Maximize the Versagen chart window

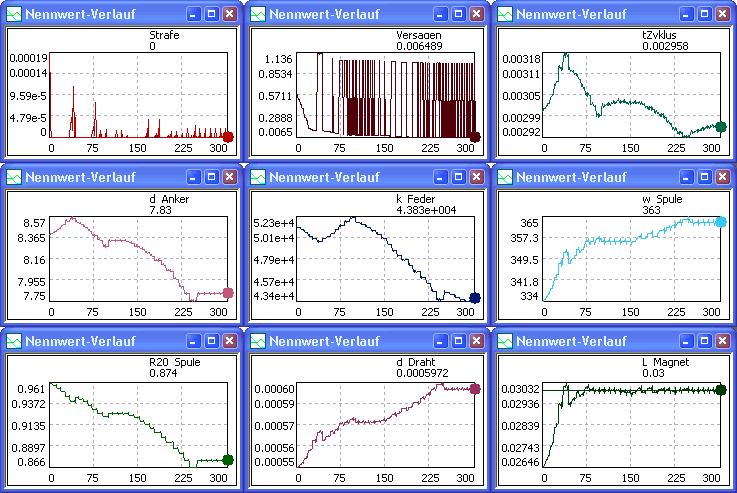(x=457, y=14)
